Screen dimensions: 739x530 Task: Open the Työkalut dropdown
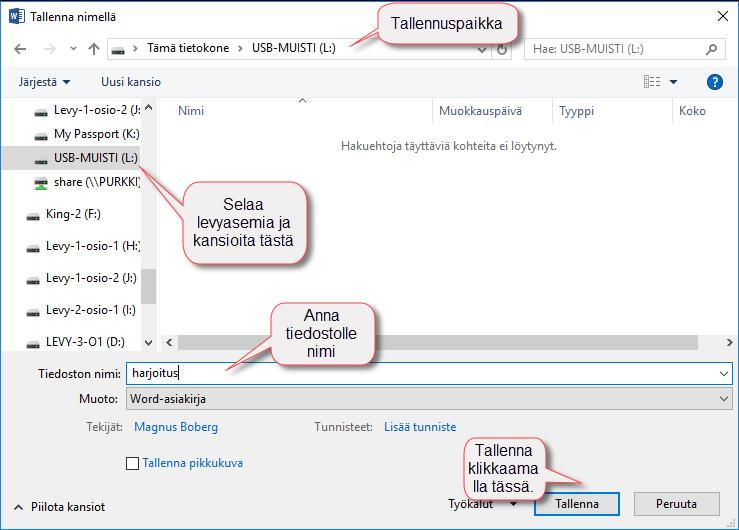pyautogui.click(x=483, y=504)
